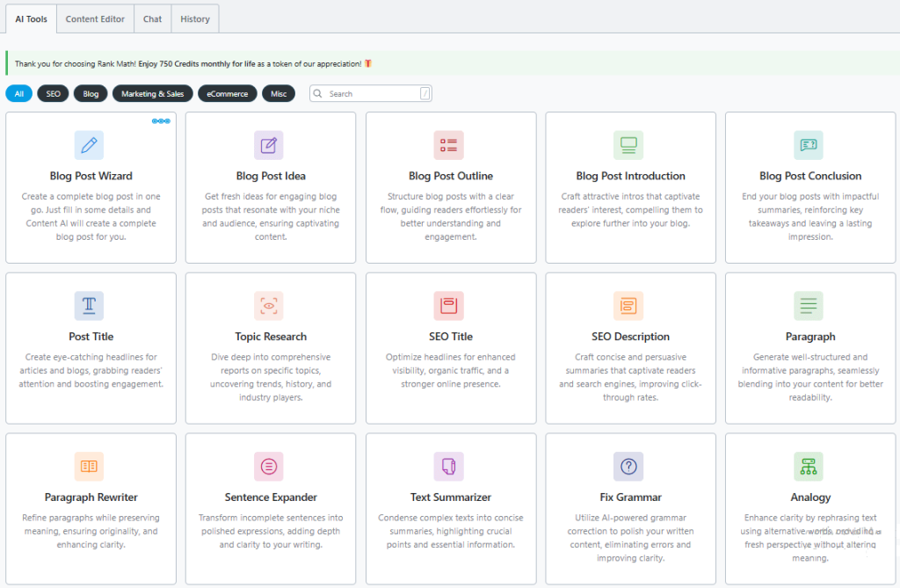Choose the Blog Post Conclusion icon
The height and width of the screenshot is (588, 900).
tap(808, 145)
